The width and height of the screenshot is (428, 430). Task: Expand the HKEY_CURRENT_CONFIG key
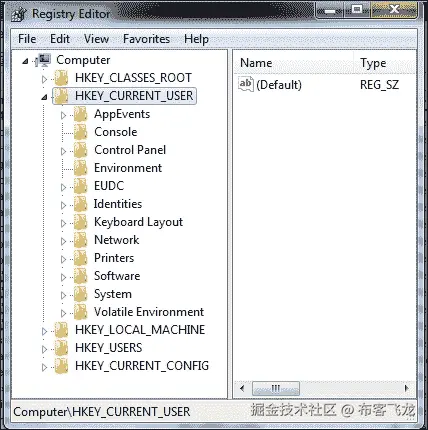point(44,367)
